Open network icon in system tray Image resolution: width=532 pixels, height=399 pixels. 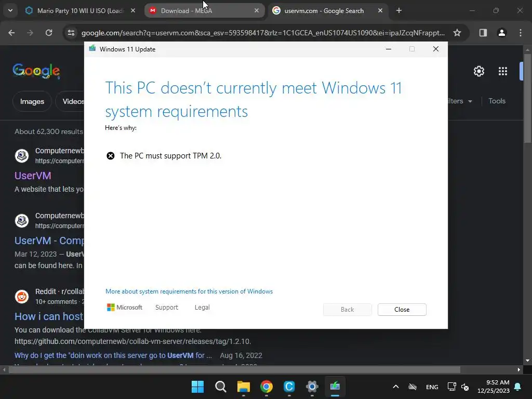click(451, 387)
